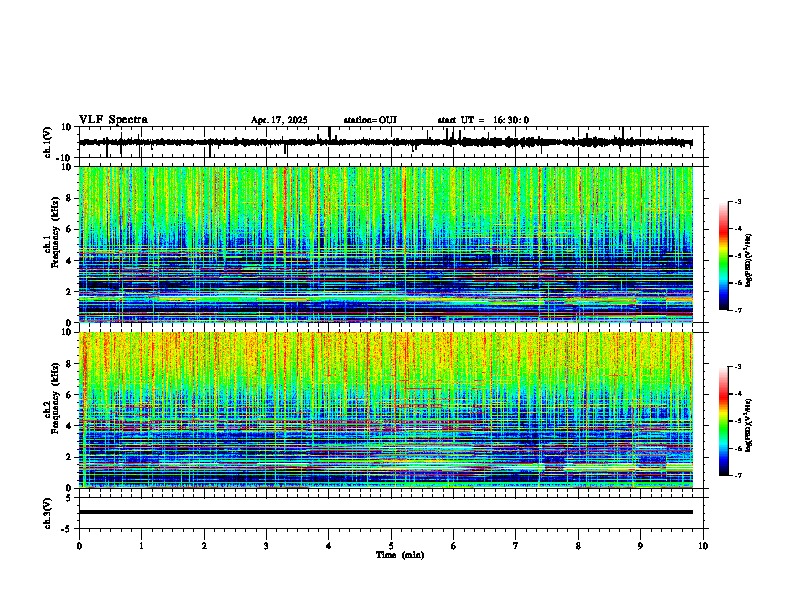
Task: Click inside the ch.1 spectrogram panel
Action: [386, 244]
